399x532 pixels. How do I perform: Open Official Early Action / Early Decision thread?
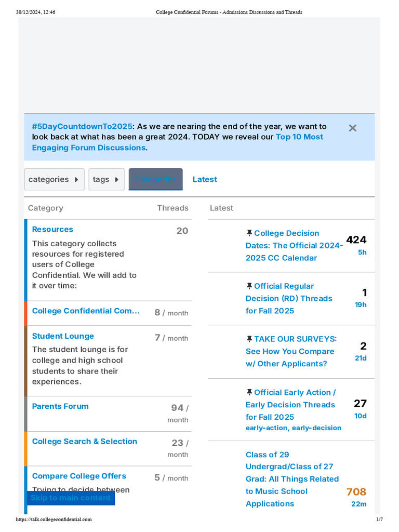click(290, 404)
